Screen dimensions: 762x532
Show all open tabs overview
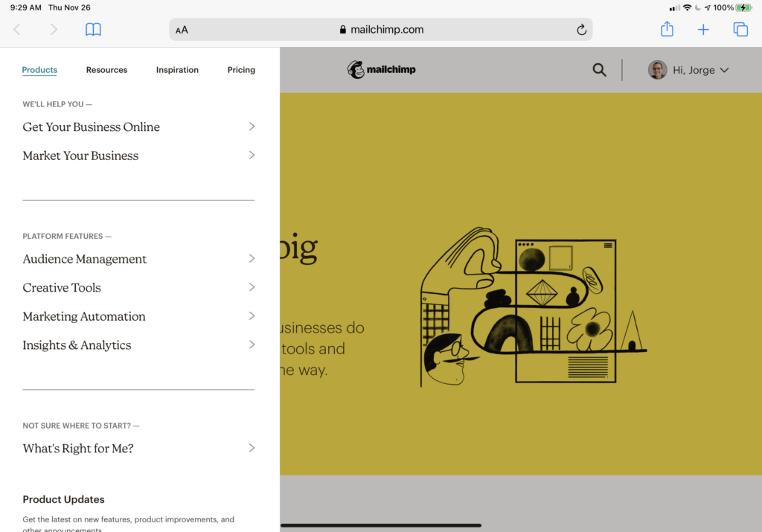(740, 30)
